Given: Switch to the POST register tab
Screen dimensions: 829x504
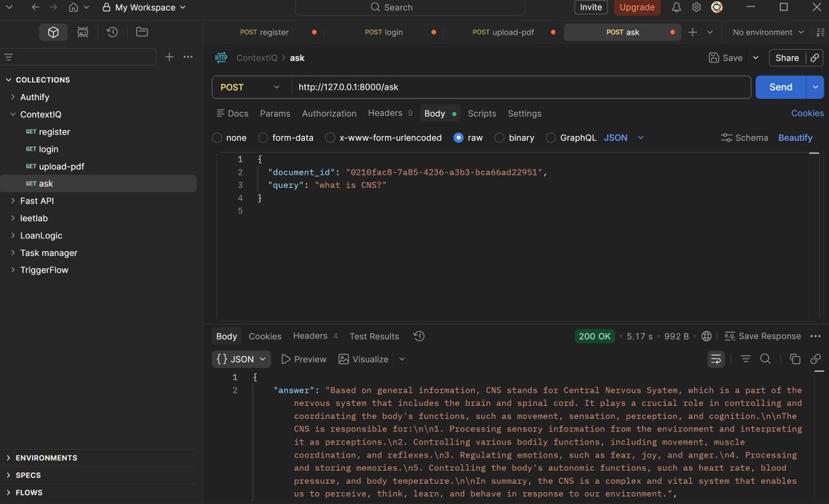Looking at the screenshot, I should tap(265, 32).
